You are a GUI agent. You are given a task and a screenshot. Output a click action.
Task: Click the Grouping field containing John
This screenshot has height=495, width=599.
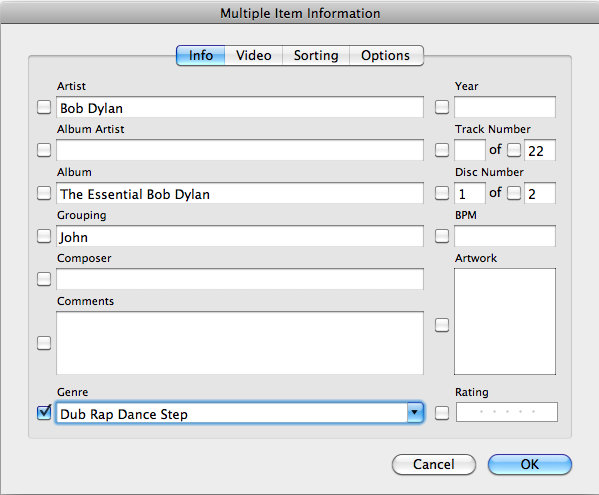(x=240, y=236)
